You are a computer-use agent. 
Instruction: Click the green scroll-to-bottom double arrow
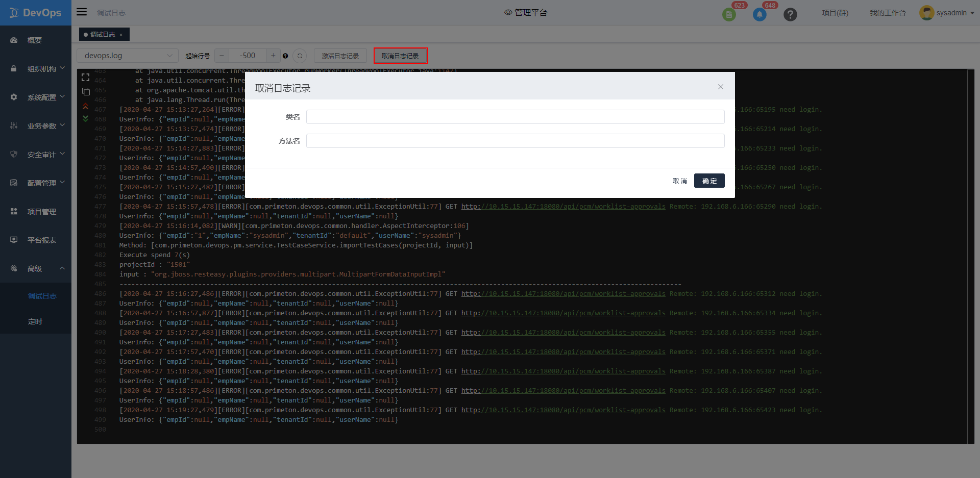[86, 118]
